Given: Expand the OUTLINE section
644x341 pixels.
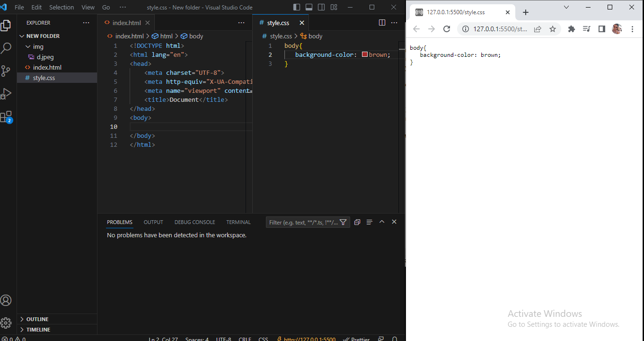Looking at the screenshot, I should click(x=57, y=319).
